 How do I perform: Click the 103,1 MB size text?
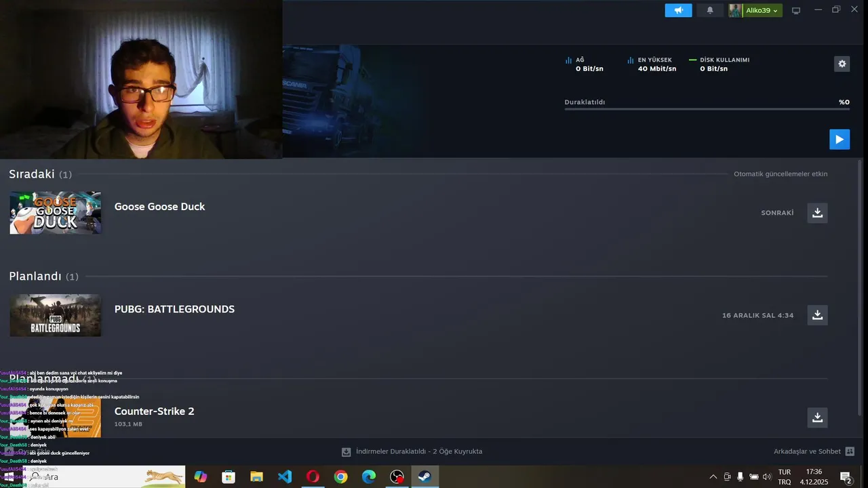click(128, 424)
